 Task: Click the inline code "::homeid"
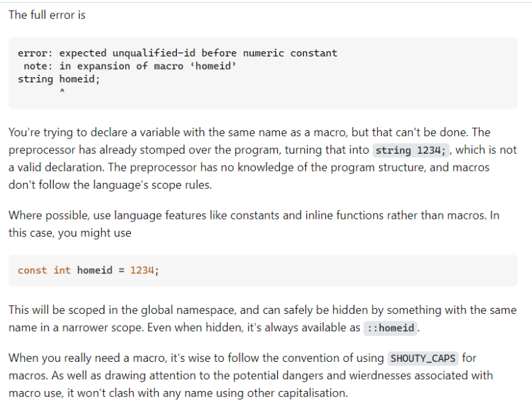click(390, 328)
